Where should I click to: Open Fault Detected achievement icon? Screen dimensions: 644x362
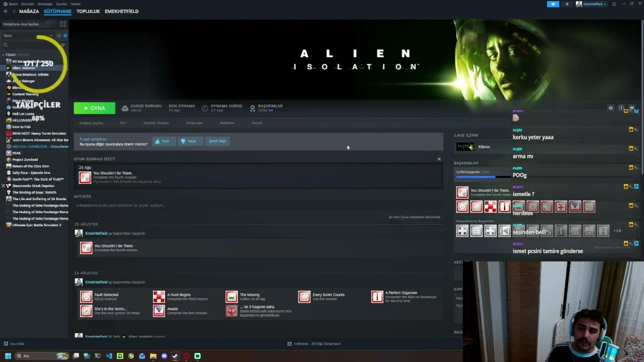(86, 297)
